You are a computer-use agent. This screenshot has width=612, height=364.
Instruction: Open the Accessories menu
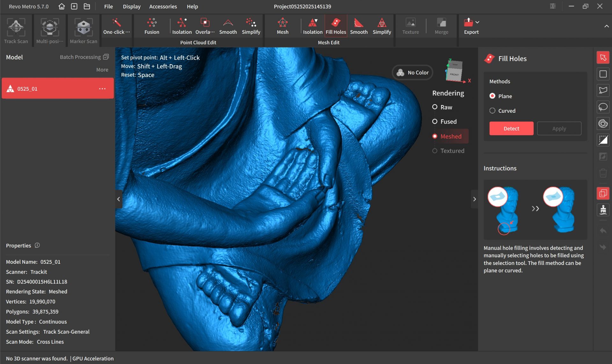pyautogui.click(x=163, y=6)
